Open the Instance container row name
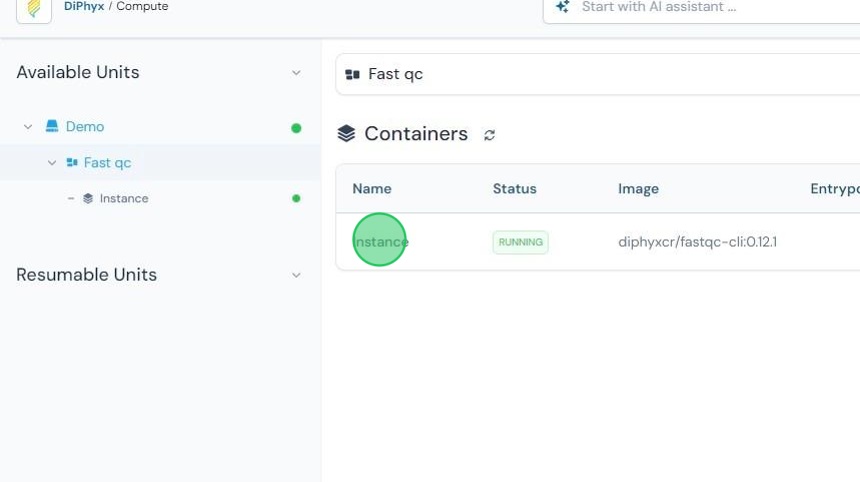 pos(381,242)
